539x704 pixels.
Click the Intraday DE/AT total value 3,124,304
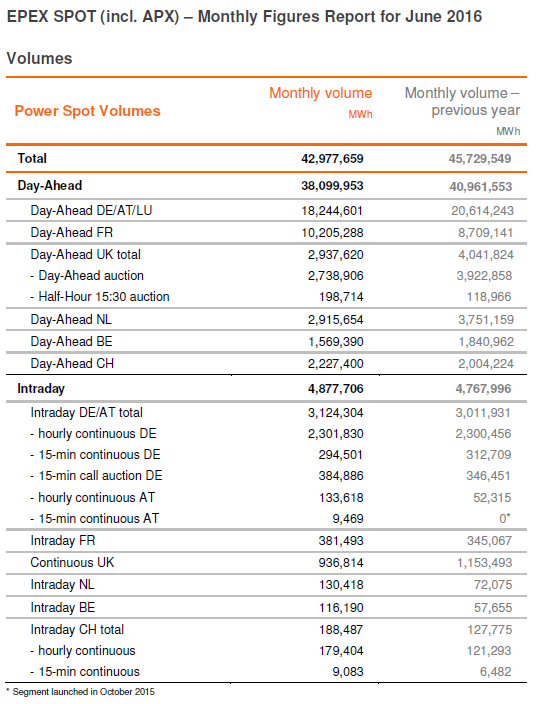coord(336,413)
